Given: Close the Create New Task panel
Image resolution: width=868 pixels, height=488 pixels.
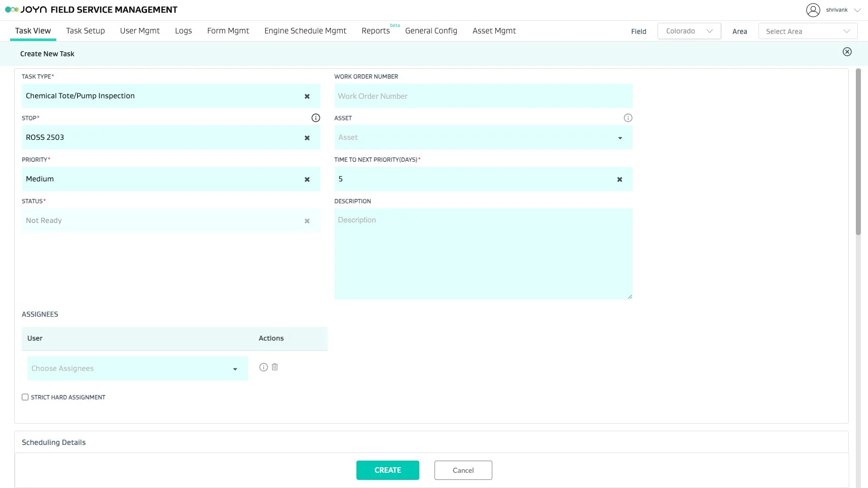Looking at the screenshot, I should [847, 52].
